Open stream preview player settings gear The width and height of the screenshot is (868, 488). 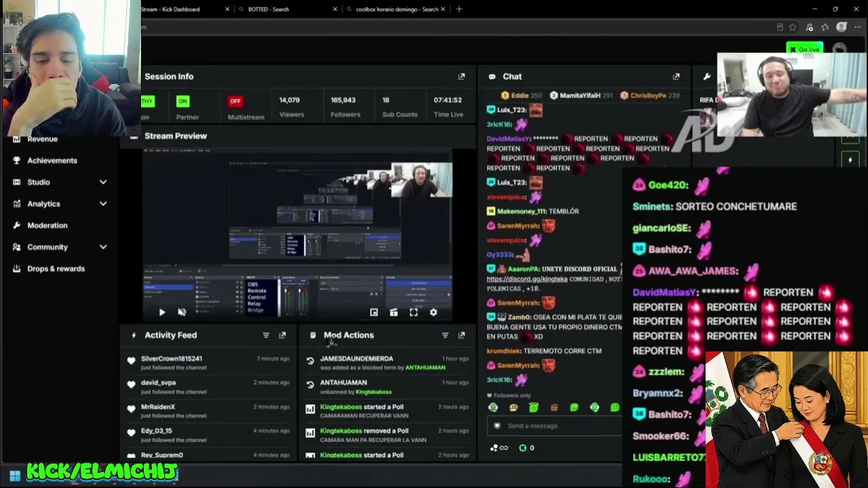pyautogui.click(x=433, y=312)
